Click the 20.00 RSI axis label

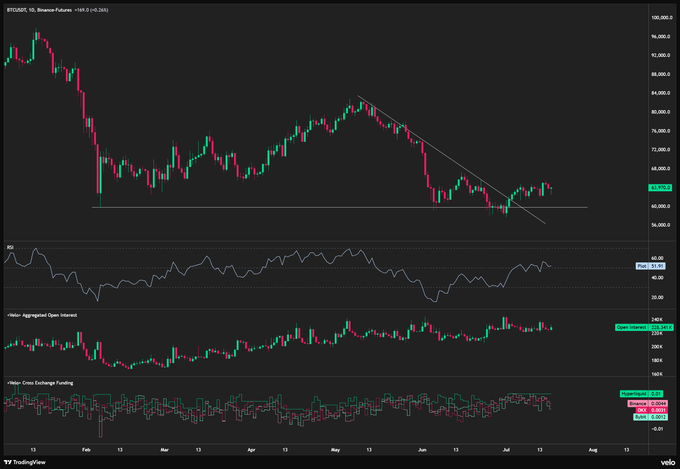pyautogui.click(x=657, y=297)
